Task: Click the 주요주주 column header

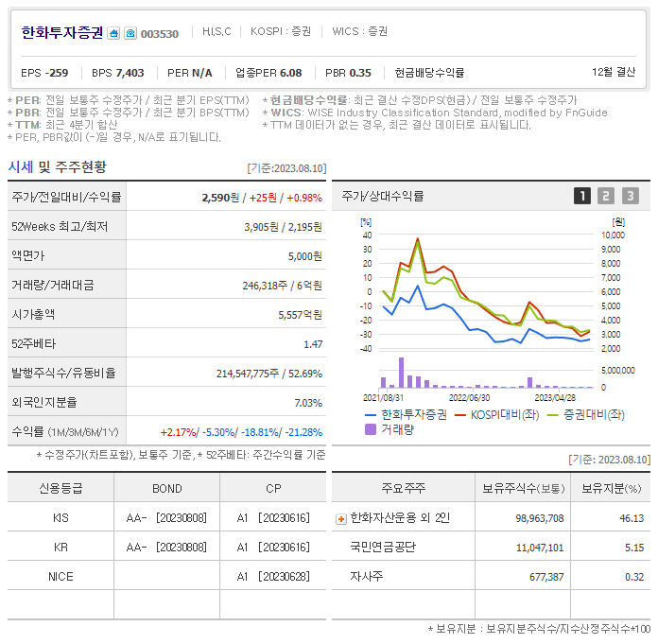Action: 404,488
